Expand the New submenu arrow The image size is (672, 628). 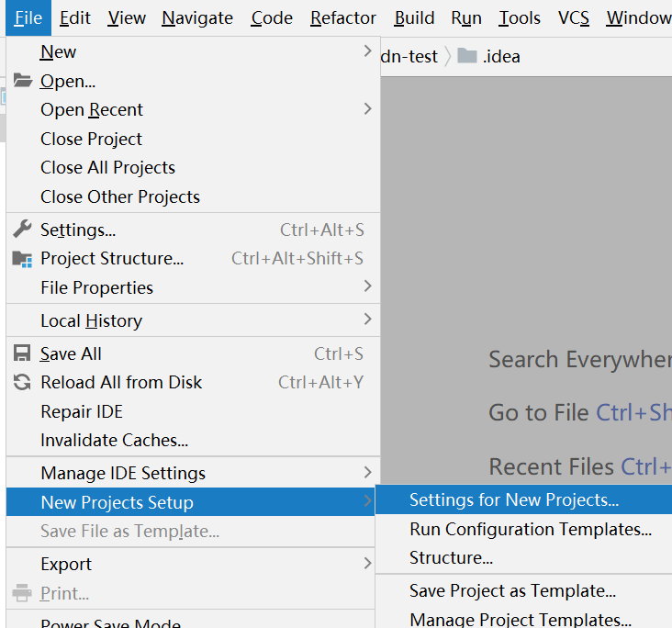[367, 51]
